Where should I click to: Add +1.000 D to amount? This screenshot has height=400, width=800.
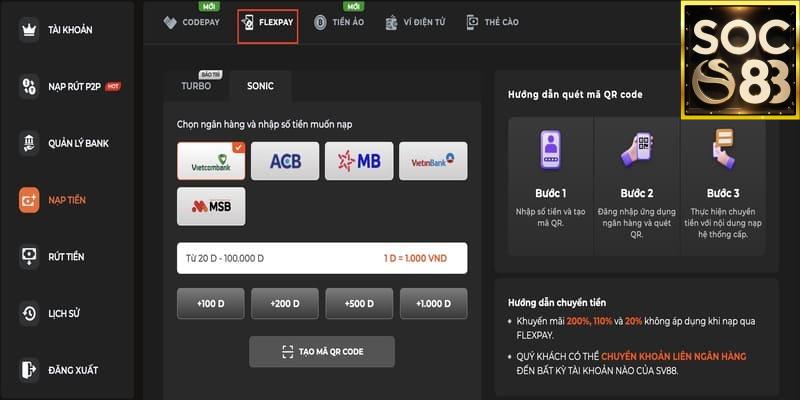click(434, 304)
